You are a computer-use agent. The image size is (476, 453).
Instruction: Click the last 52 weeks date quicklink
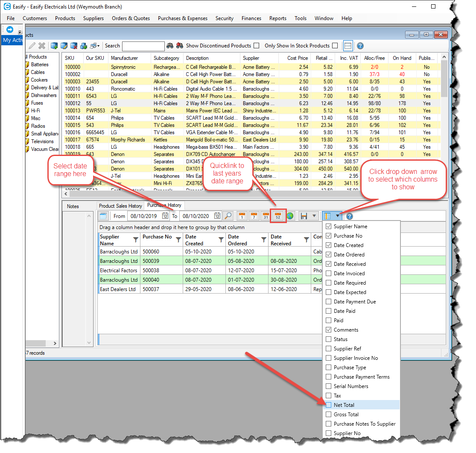278,216
